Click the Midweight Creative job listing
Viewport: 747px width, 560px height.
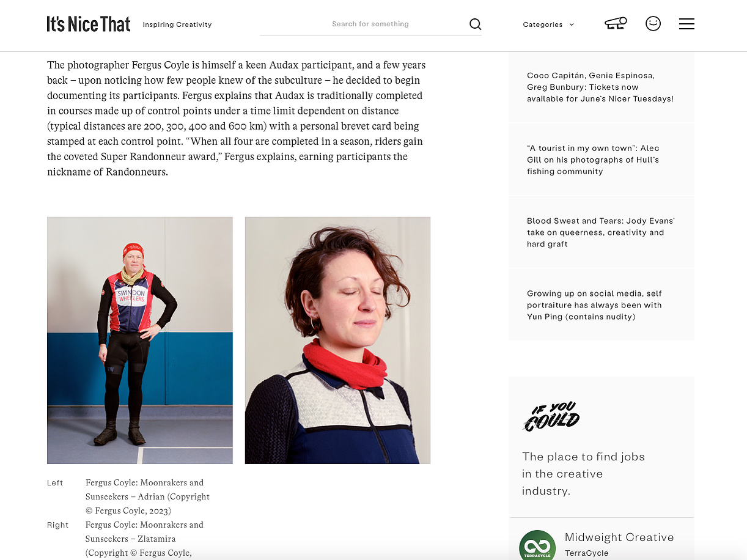619,537
